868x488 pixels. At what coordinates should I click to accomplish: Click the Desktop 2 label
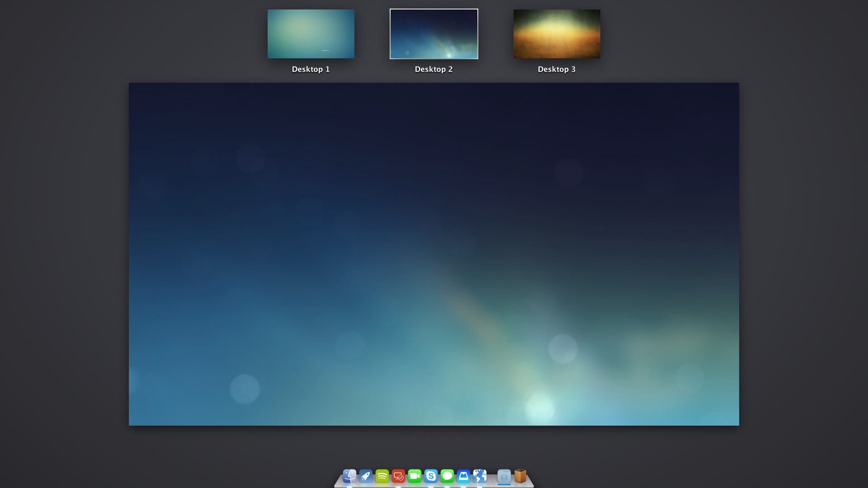click(434, 69)
